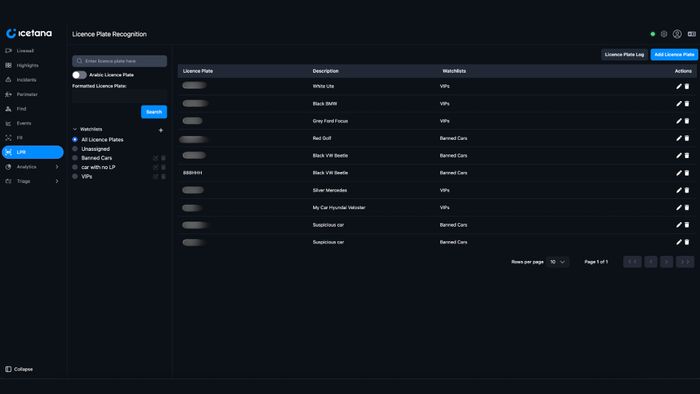The image size is (700, 394).
Task: Edit the car with no LP watchlist
Action: pos(155,167)
